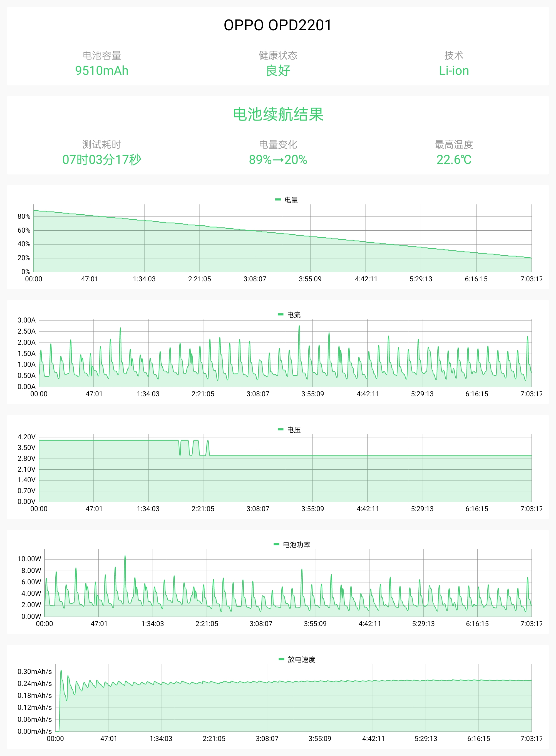Click the 最高温度 label

click(454, 144)
